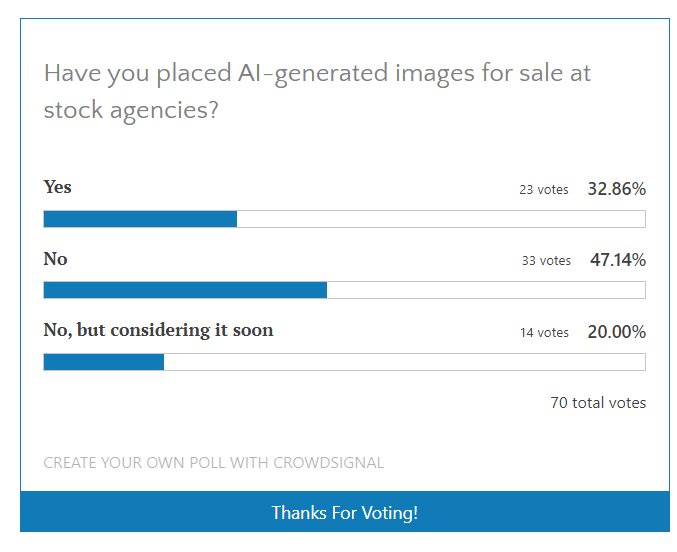
Task: Click the empty portion of the No bar
Action: (486, 290)
